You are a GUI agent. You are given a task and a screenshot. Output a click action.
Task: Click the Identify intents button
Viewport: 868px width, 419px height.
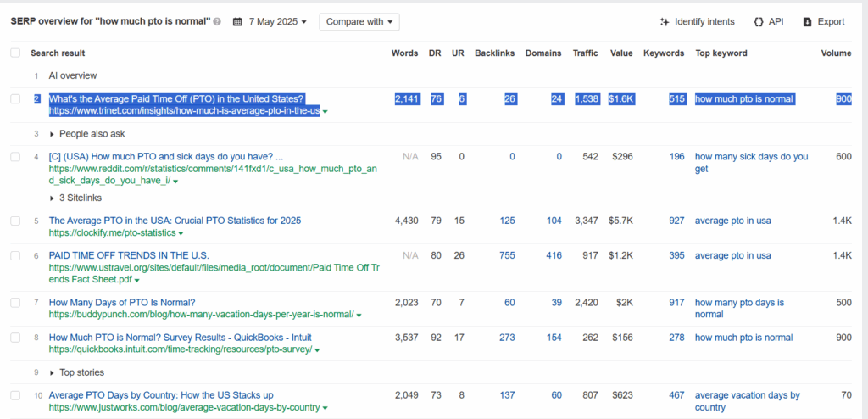coord(698,22)
